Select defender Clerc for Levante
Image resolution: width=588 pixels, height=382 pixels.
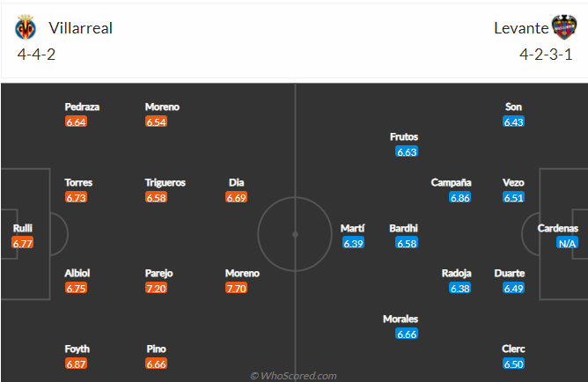[x=513, y=349]
